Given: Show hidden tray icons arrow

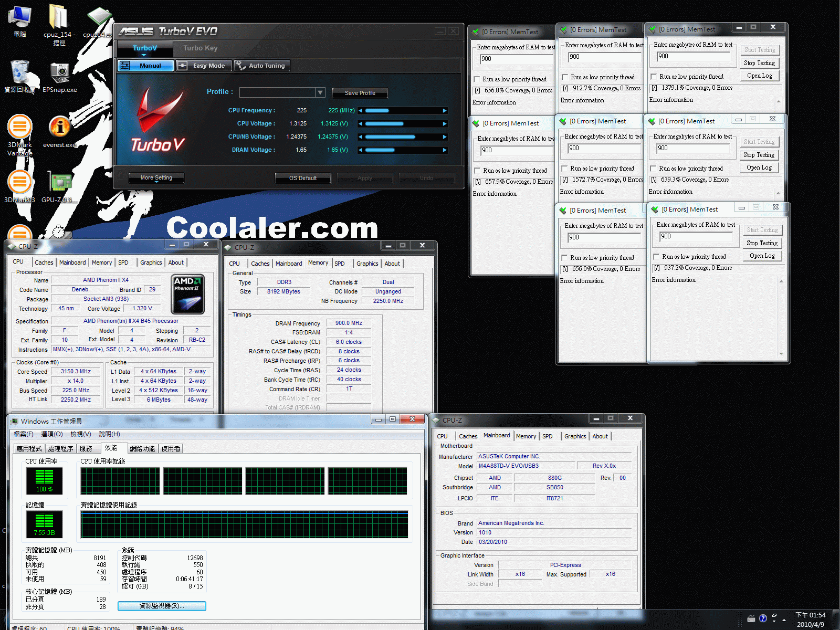Looking at the screenshot, I should click(784, 620).
